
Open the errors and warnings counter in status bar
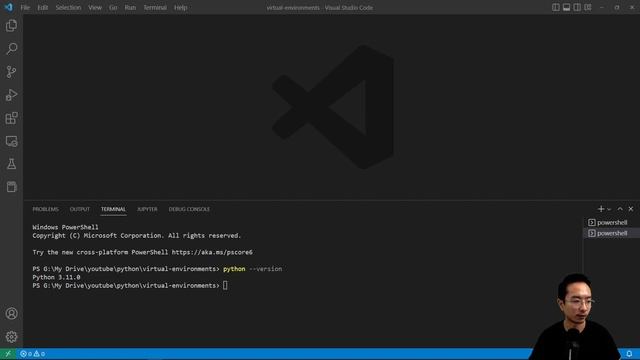pos(33,354)
